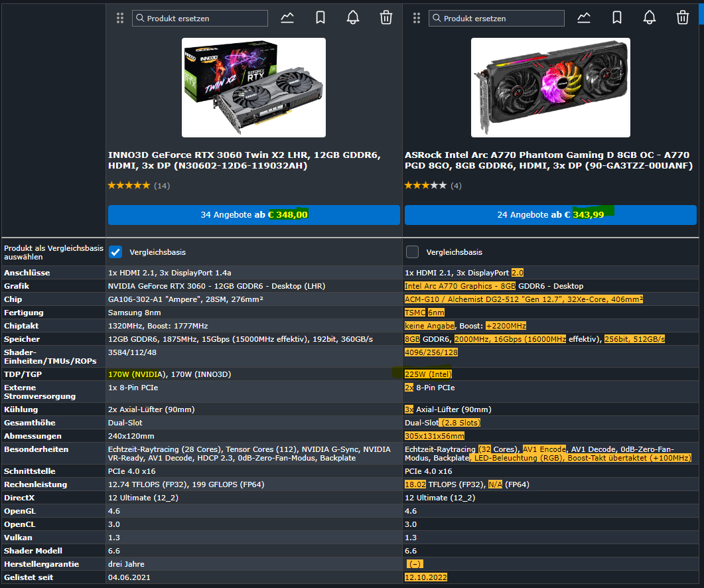This screenshot has height=588, width=704.
Task: Open the 34 Angebote ab € 348,00 button
Action: point(254,215)
